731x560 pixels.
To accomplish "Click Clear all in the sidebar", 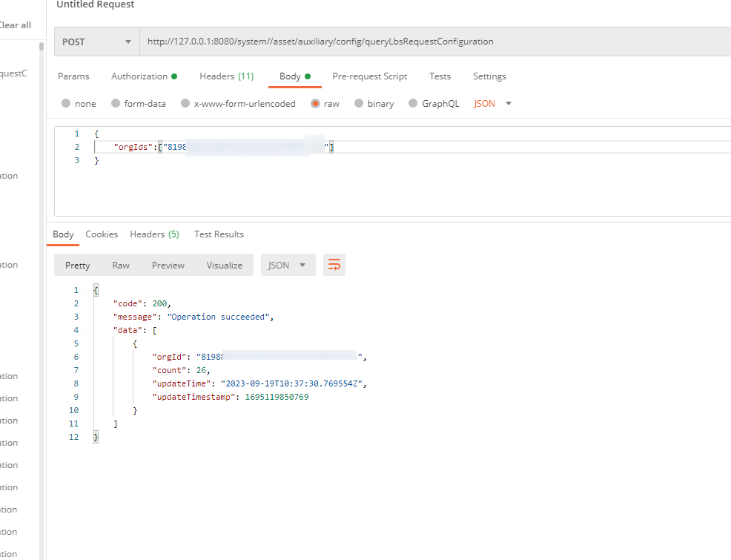I will (x=15, y=25).
